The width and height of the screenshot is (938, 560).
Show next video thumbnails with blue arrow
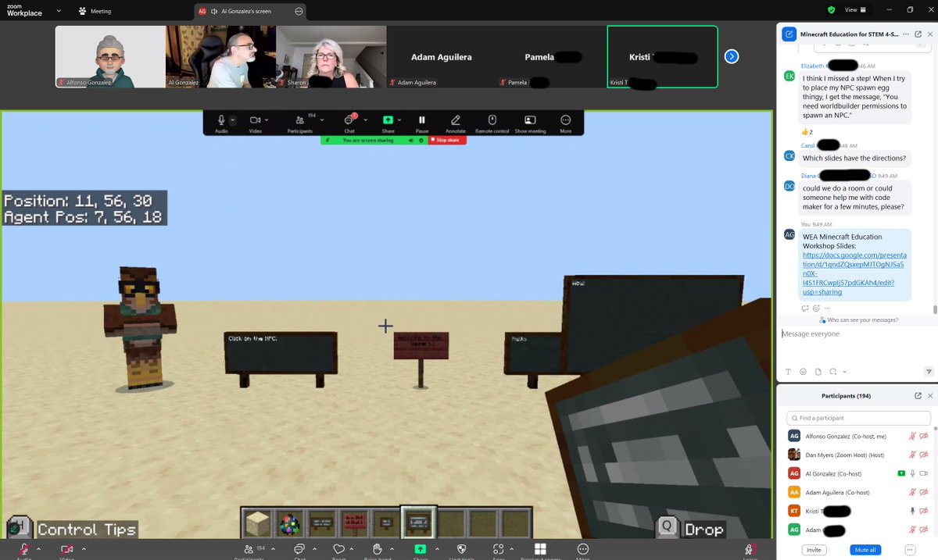tap(732, 56)
